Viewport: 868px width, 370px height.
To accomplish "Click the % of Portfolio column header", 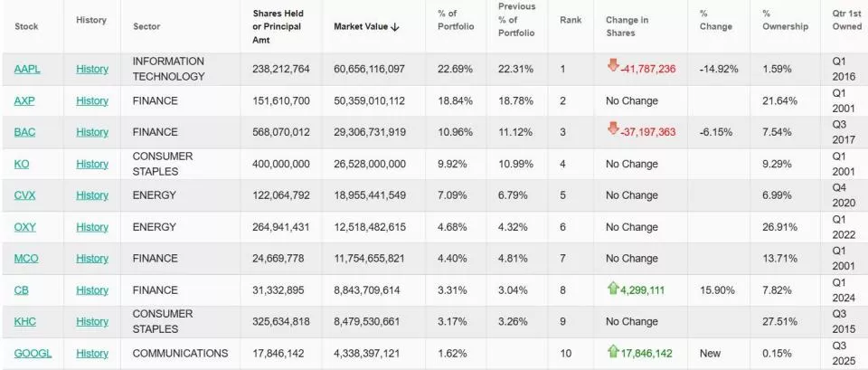I will coord(455,20).
